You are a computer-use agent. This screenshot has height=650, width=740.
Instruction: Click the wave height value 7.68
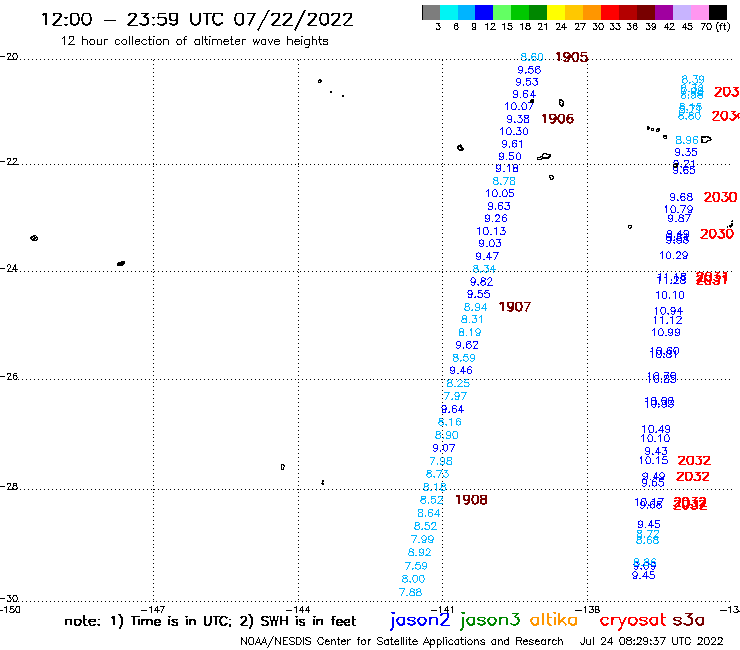click(410, 592)
